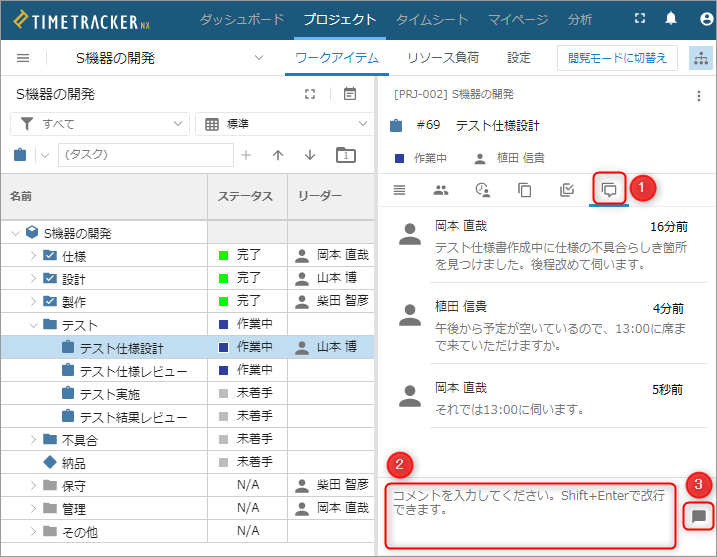Viewport: 717px width, 557px height.
Task: Click the TimeTracker NX logo
Action: (x=82, y=21)
